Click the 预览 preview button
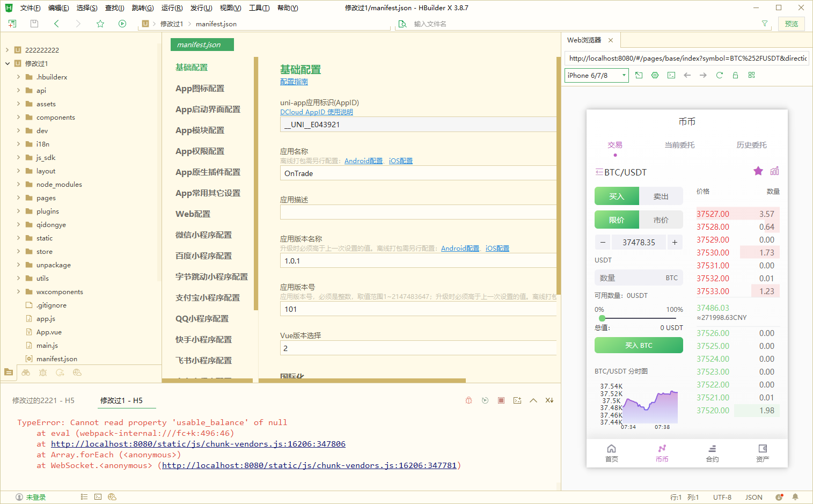This screenshot has width=813, height=504. click(x=791, y=24)
